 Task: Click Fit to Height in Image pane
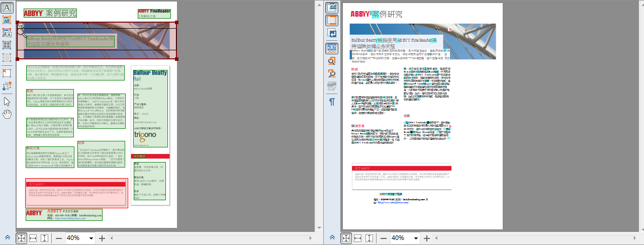pos(44,238)
